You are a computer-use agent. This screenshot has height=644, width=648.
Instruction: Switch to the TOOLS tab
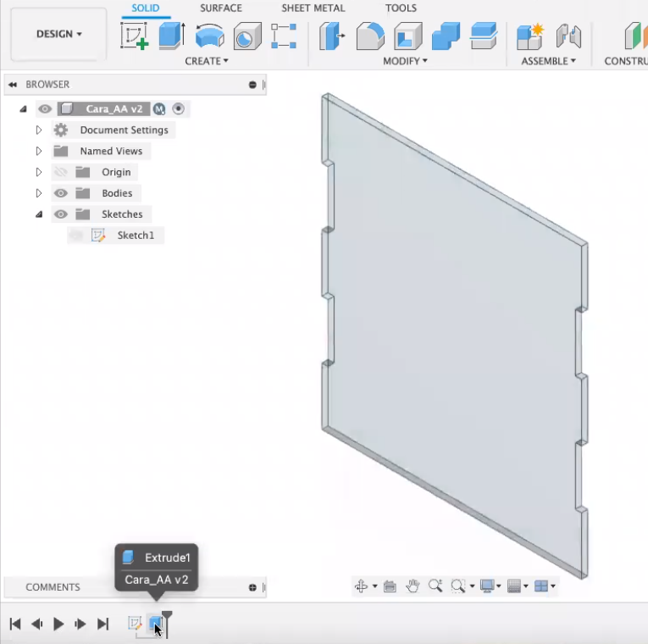pyautogui.click(x=401, y=8)
